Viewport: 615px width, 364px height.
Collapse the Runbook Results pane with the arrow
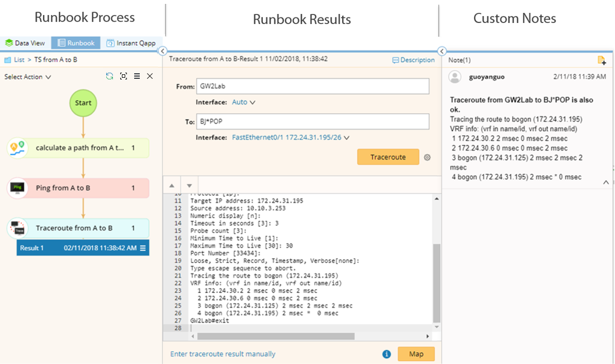(x=442, y=51)
